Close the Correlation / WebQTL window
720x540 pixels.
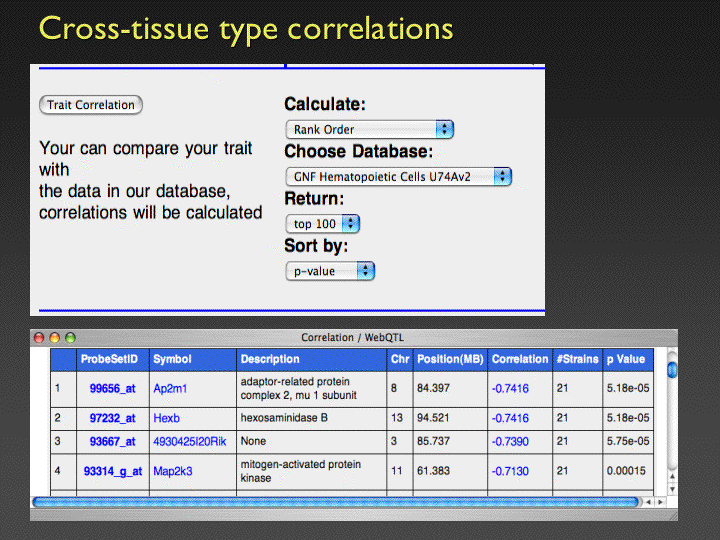point(40,338)
